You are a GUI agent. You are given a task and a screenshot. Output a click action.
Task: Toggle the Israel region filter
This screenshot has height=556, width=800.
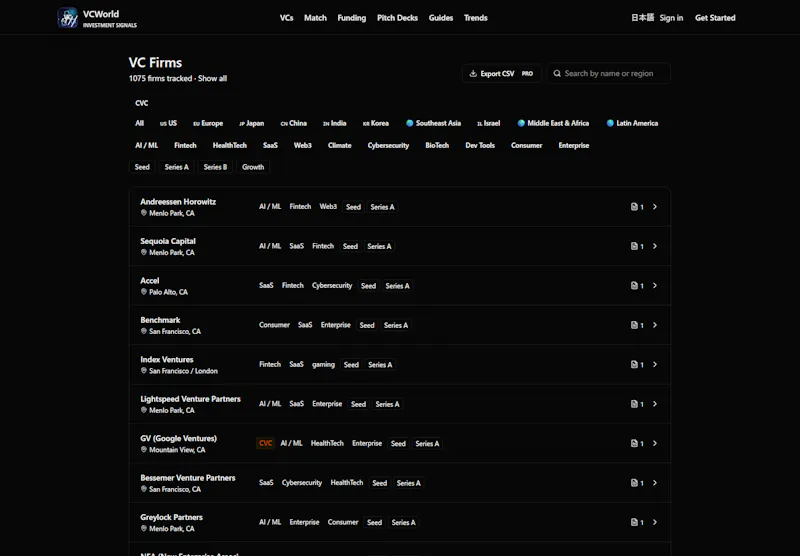point(489,123)
